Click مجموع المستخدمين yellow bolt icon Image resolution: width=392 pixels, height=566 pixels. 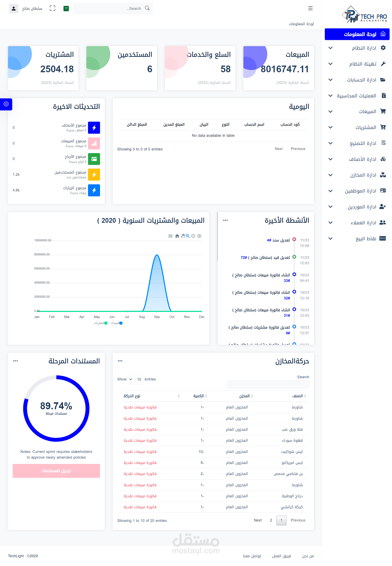click(94, 175)
